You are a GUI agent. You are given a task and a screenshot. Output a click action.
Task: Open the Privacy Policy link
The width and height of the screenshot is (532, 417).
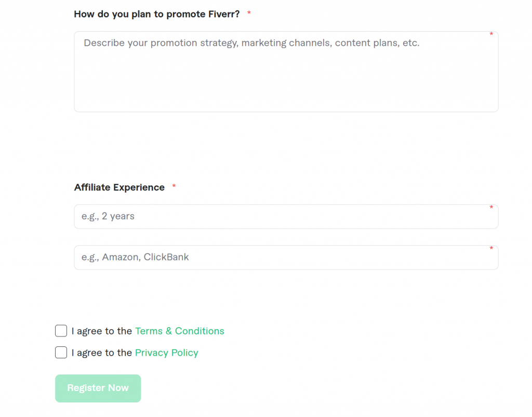tap(167, 353)
